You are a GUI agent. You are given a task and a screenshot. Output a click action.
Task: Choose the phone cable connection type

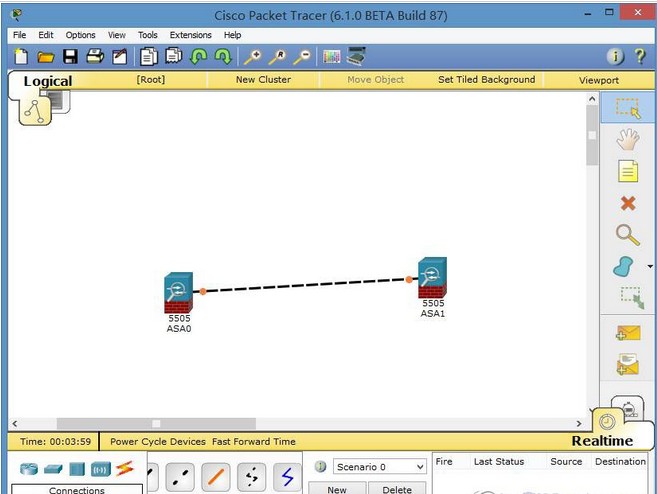click(x=251, y=477)
